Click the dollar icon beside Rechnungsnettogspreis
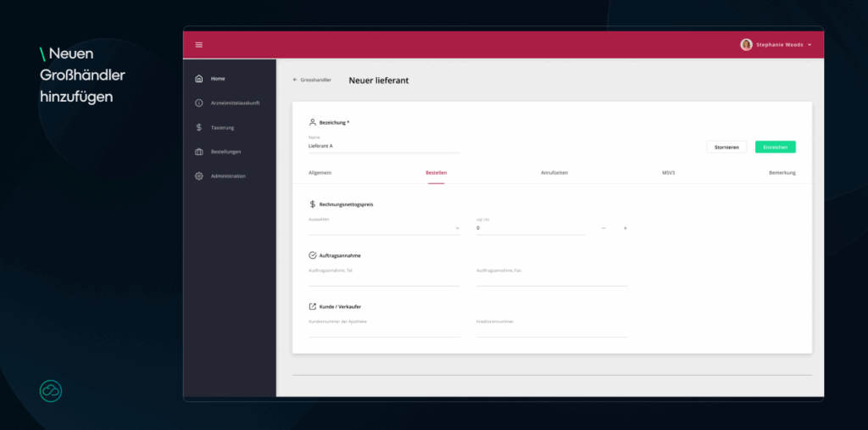 [x=312, y=204]
